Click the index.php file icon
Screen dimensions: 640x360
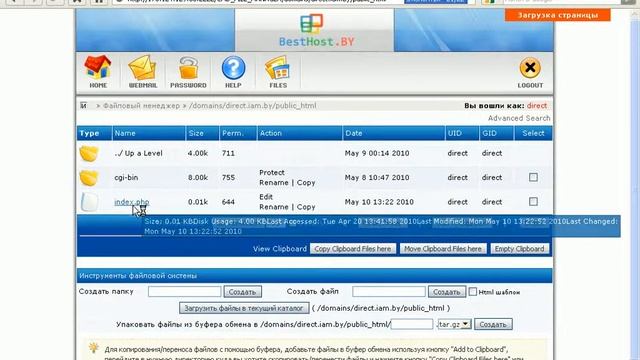(89, 202)
